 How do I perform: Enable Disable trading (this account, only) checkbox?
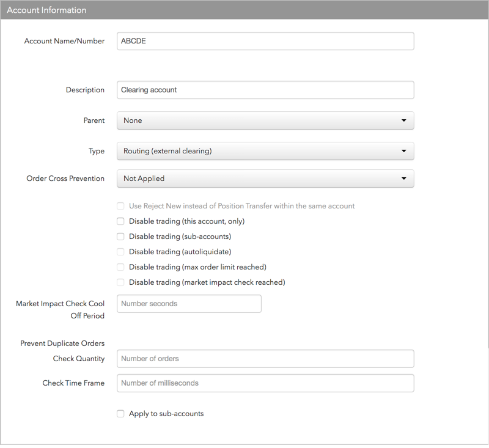point(120,221)
